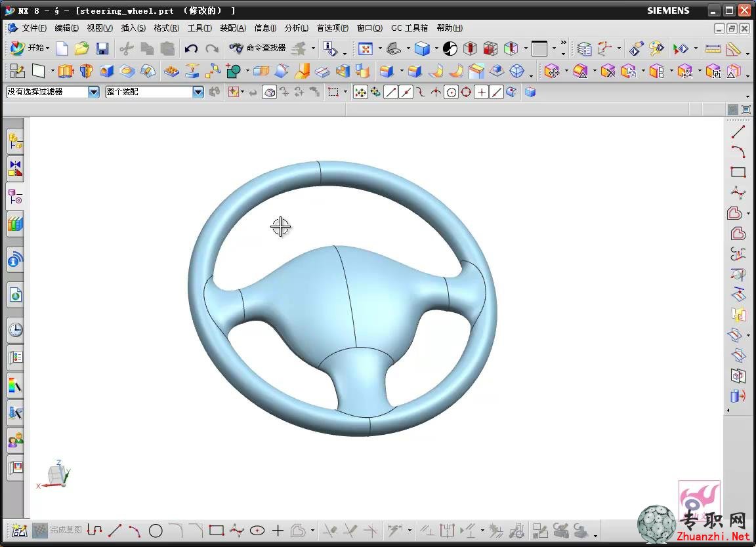Screen dimensions: 756x547
Task: Toggle arc center snap point
Action: click(x=451, y=92)
